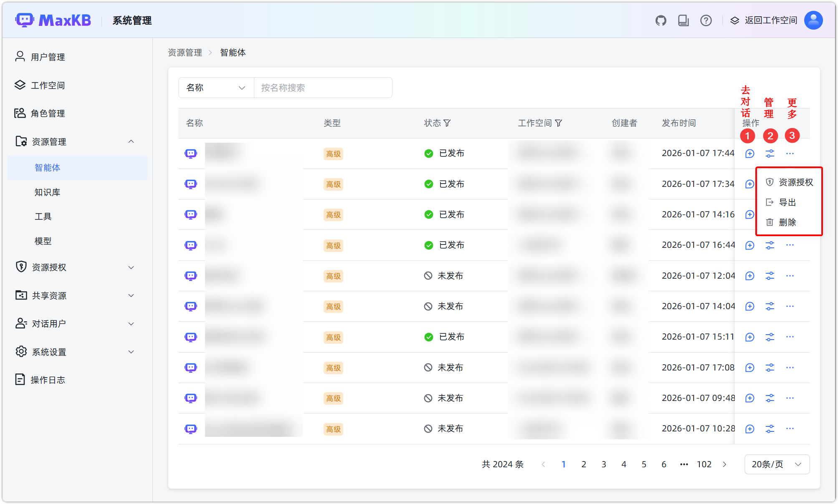Click 返回工作空间 in the top bar
Image resolution: width=838 pixels, height=504 pixels.
[x=770, y=20]
